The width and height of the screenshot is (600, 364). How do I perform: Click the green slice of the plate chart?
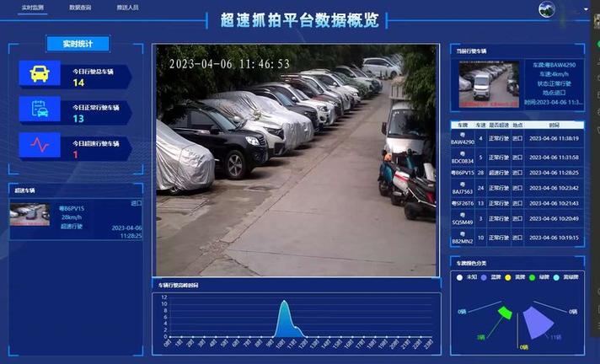[506, 313]
